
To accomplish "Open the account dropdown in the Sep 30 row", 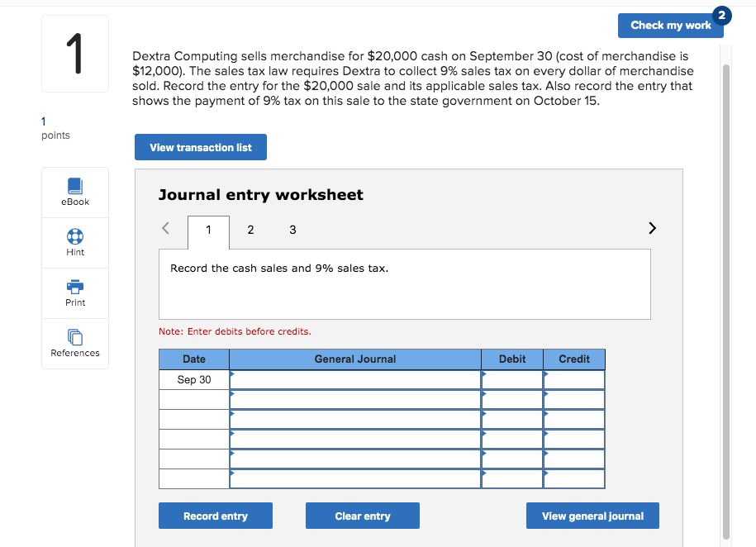I will point(355,379).
